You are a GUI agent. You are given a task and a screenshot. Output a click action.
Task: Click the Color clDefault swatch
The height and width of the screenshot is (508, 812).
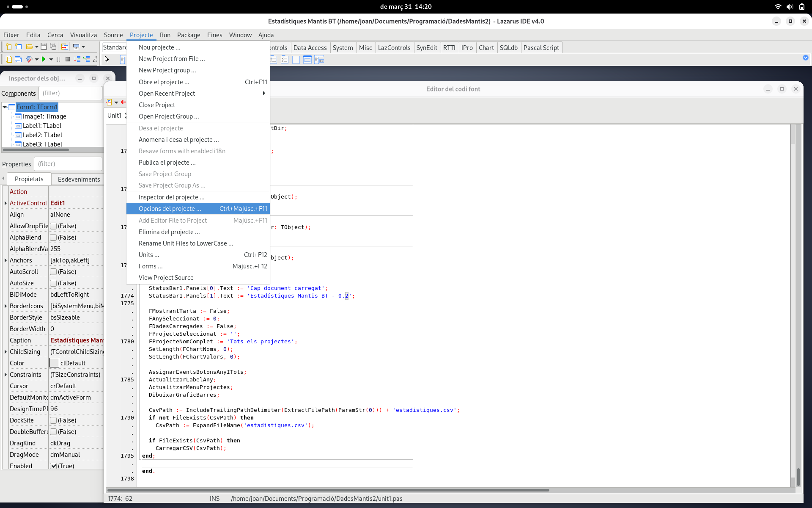[x=54, y=363]
